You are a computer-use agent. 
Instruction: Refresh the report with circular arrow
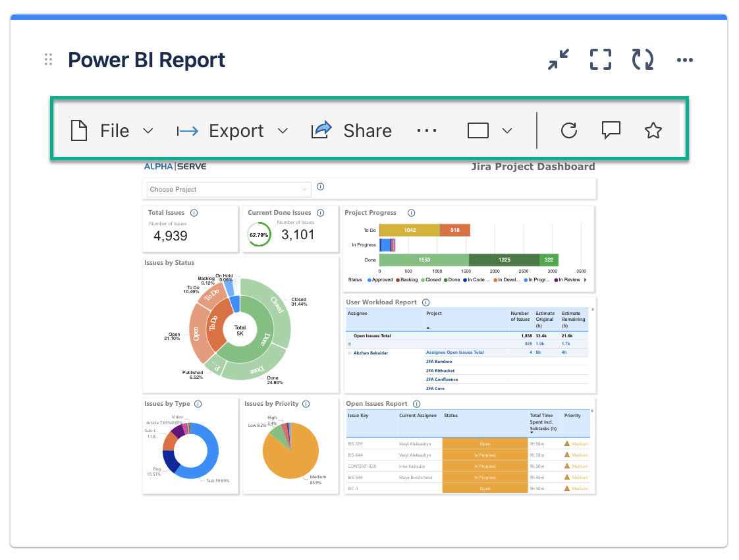point(568,130)
